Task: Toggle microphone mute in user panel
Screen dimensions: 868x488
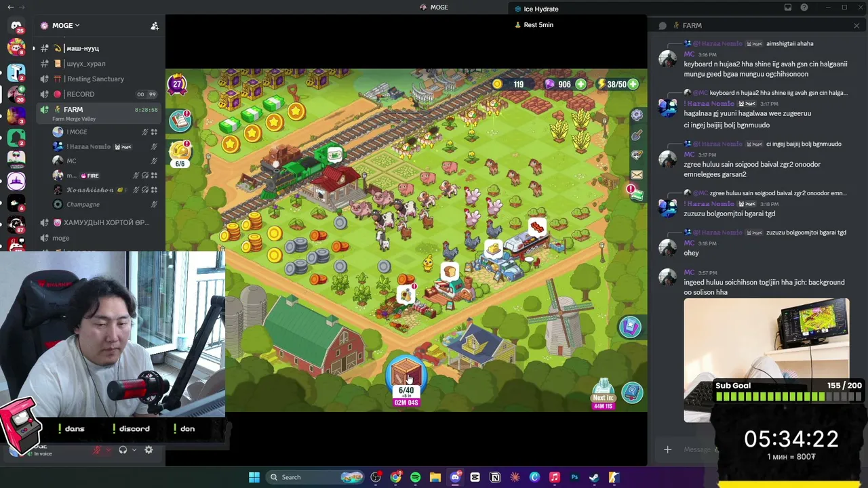Action: pyautogui.click(x=97, y=450)
